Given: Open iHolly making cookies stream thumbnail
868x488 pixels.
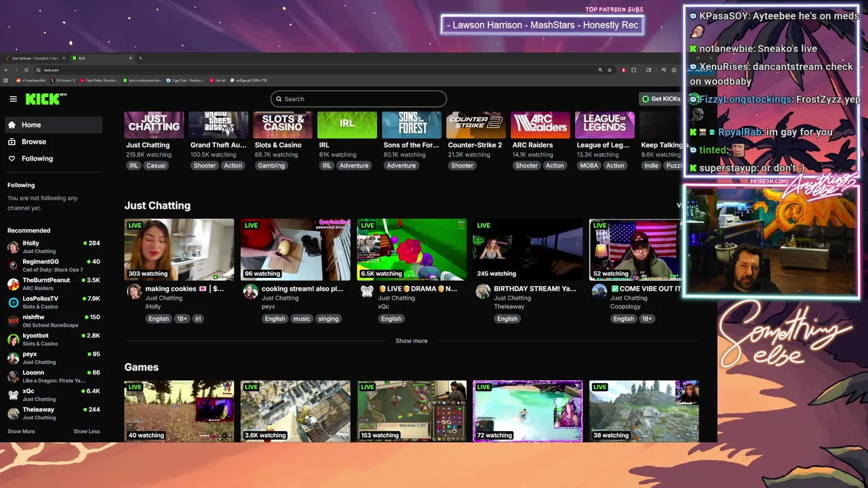Looking at the screenshot, I should pyautogui.click(x=179, y=249).
